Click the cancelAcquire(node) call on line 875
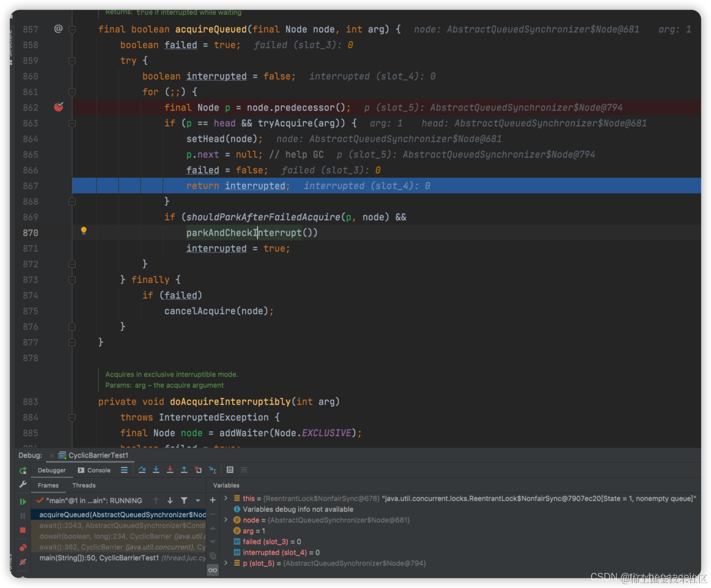This screenshot has width=711, height=588. tap(216, 311)
